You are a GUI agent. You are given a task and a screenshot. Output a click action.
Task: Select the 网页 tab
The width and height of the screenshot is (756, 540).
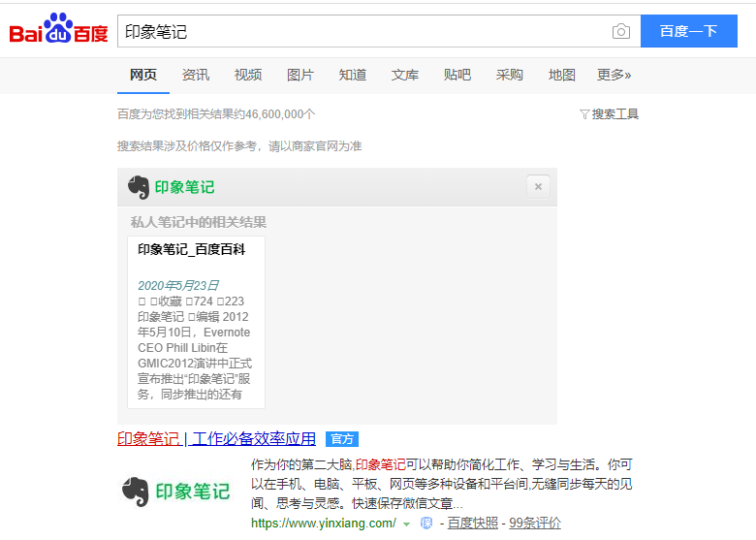[143, 75]
